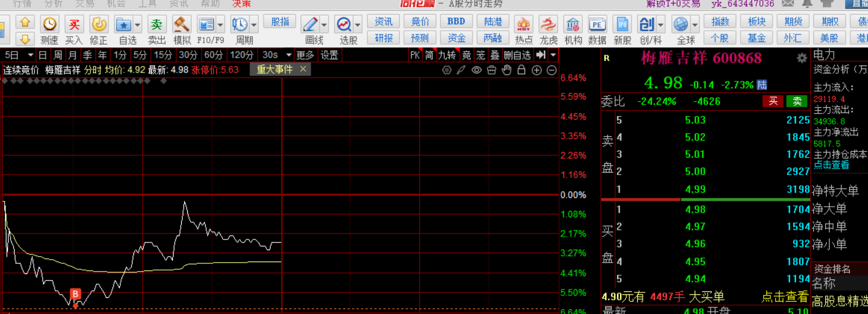Click the 修正 correction icon

pos(99,24)
